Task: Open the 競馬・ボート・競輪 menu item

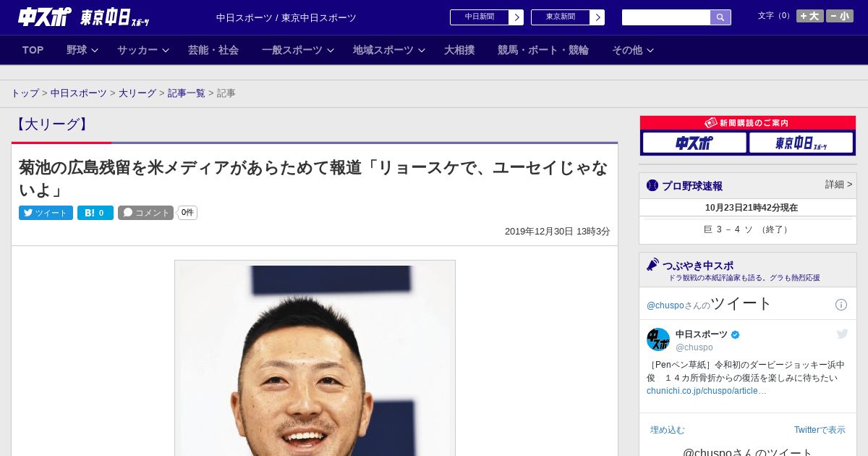Action: click(543, 50)
